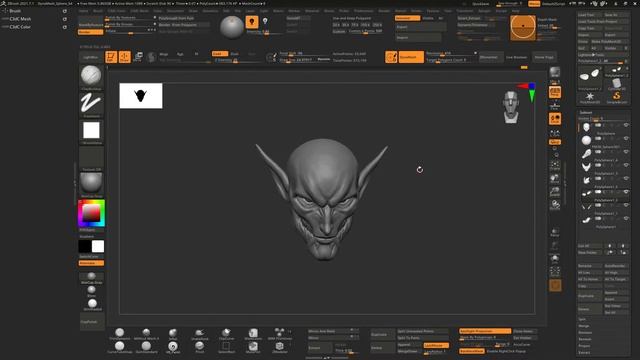The height and width of the screenshot is (360, 640).
Task: Open the Brush menu in menu bar
Action: point(98,11)
